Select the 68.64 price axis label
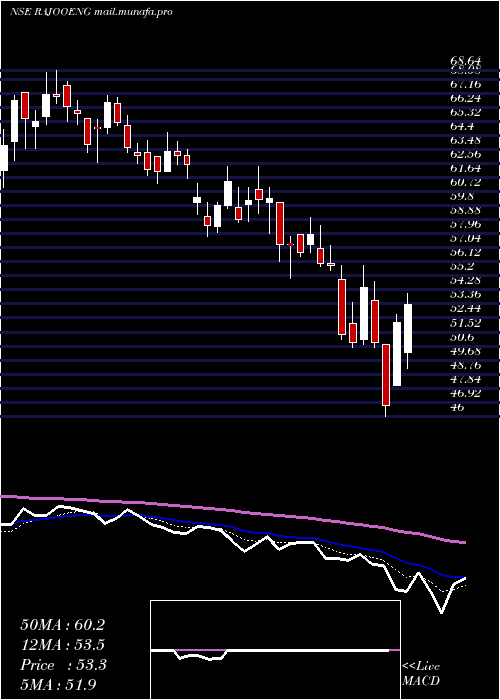The height and width of the screenshot is (700, 500). click(x=466, y=61)
